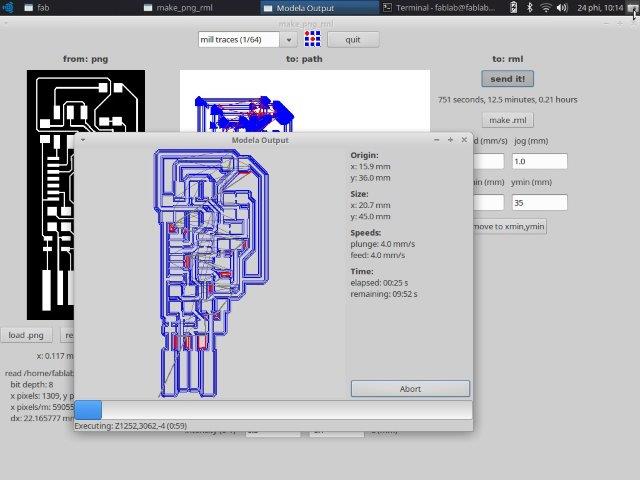This screenshot has height=480, width=640.
Task: Click the white path preview canvas
Action: click(304, 101)
